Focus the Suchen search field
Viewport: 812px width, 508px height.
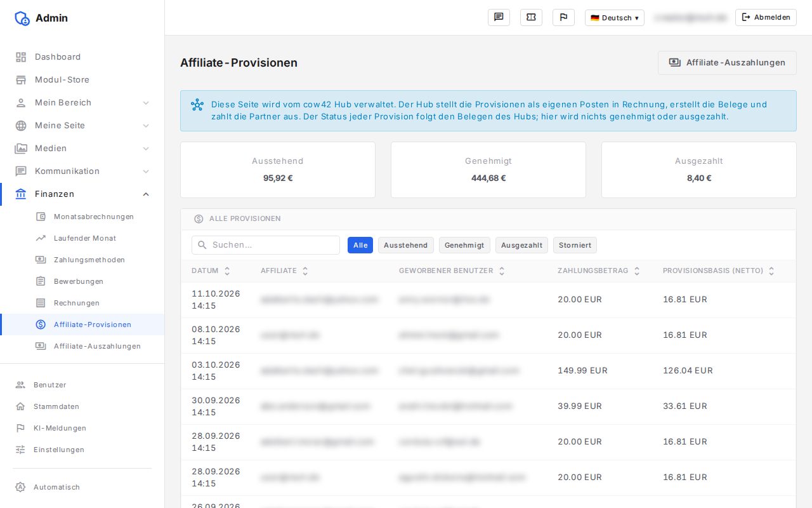click(266, 245)
